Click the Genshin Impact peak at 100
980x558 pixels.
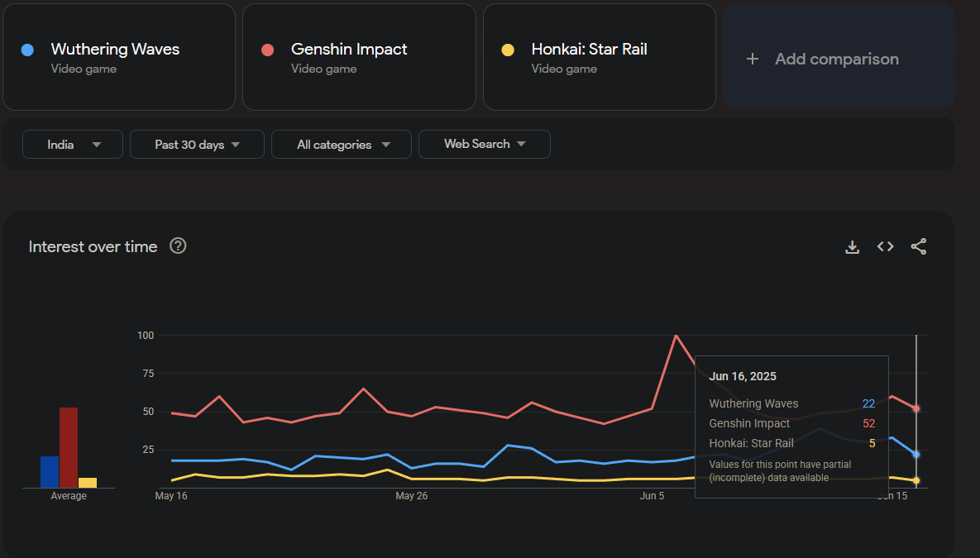tap(676, 336)
